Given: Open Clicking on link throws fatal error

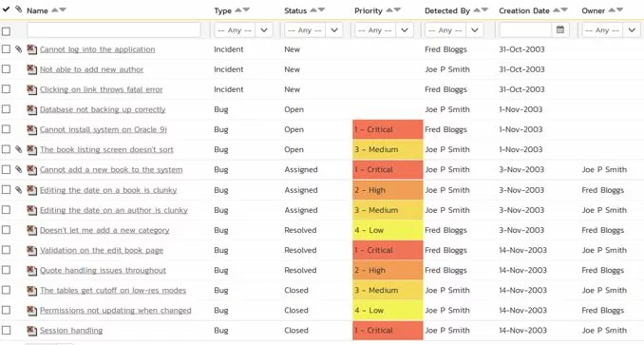Looking at the screenshot, I should click(101, 89).
